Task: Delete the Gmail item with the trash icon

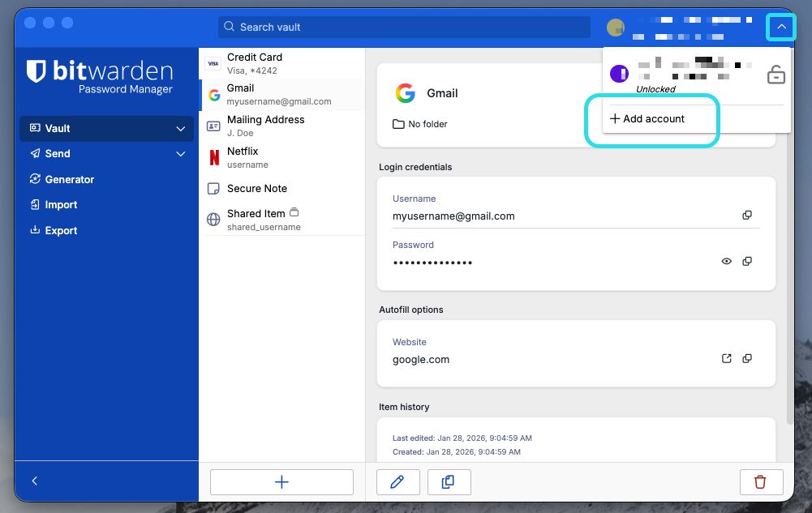Action: [761, 481]
